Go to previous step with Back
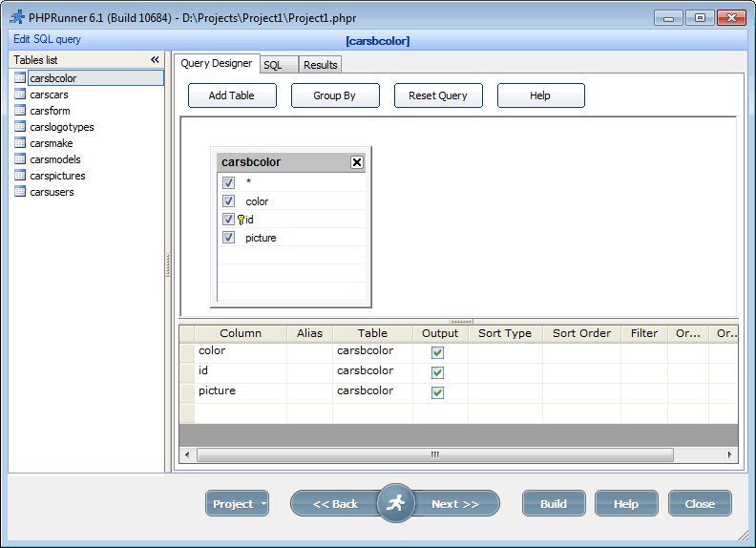756x548 pixels. (335, 504)
